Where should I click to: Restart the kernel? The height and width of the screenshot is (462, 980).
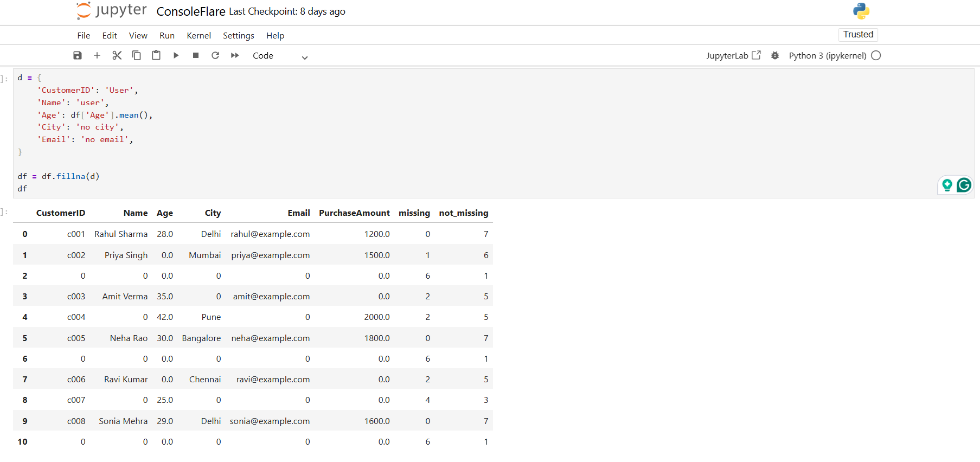pos(215,55)
